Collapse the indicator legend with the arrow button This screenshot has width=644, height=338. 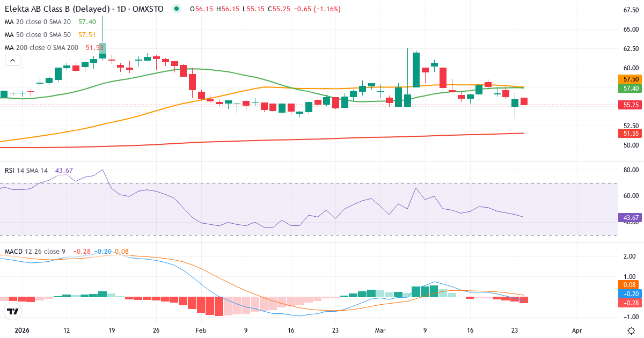(x=12, y=60)
